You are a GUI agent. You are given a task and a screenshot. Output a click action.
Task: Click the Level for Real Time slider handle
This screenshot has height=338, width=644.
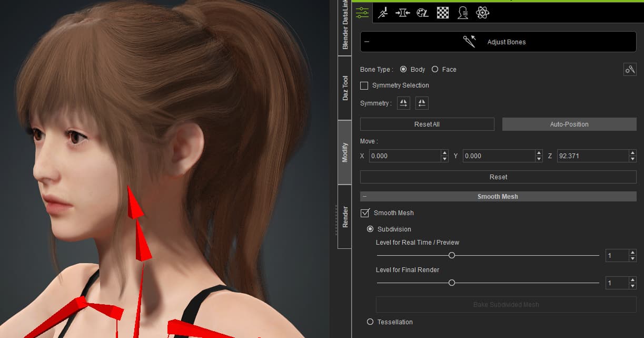click(451, 255)
